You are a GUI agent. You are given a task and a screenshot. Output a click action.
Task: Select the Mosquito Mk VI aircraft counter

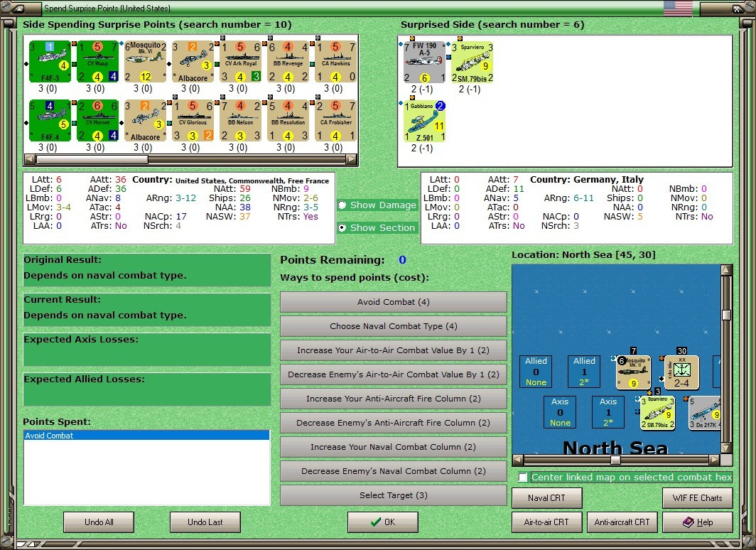145,62
